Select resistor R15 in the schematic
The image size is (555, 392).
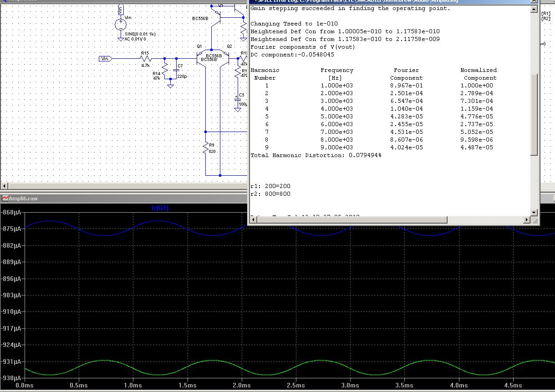pyautogui.click(x=146, y=59)
